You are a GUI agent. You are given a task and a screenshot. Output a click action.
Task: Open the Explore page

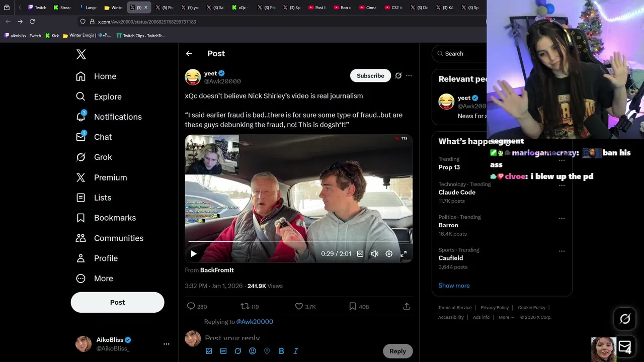pos(99,97)
